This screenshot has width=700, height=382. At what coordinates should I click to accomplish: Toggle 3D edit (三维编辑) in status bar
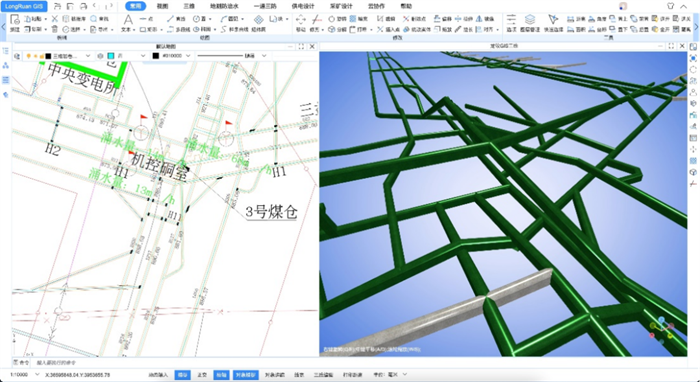[324, 375]
